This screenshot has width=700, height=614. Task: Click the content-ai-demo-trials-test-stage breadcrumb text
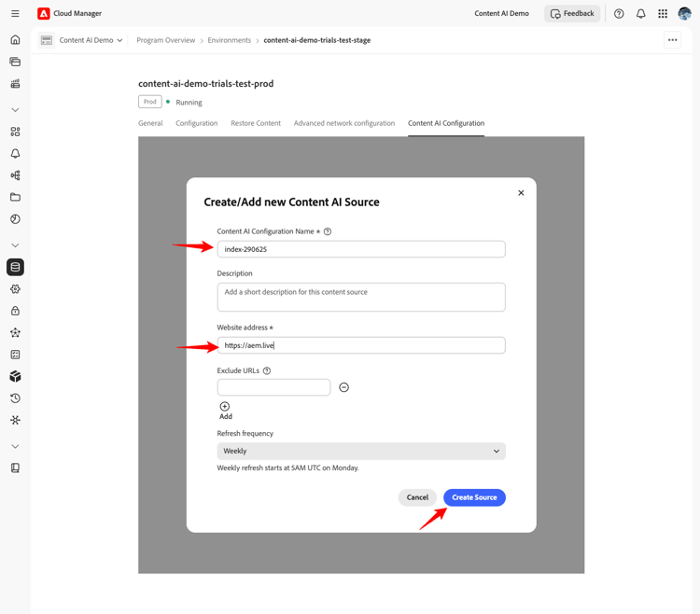click(x=317, y=40)
